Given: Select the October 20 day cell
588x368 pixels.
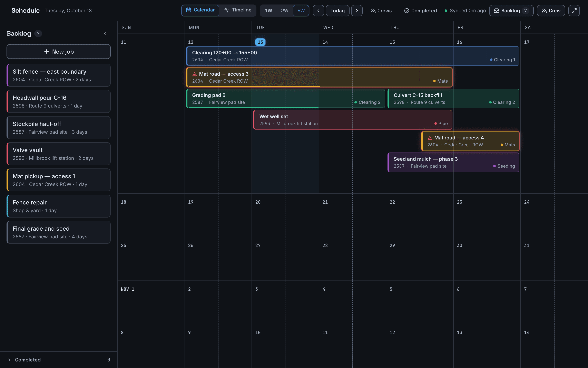Looking at the screenshot, I should 285,215.
